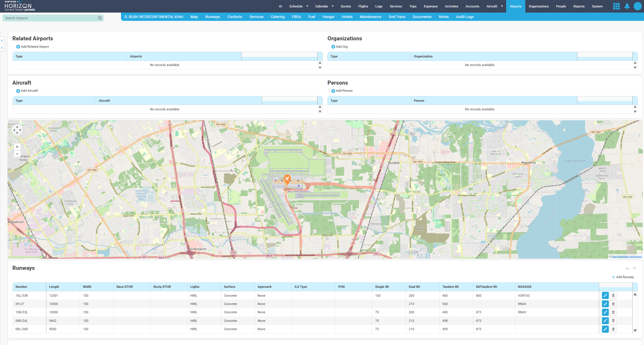644x345 pixels.
Task: Focus the Search Airports field
Action: pos(50,18)
